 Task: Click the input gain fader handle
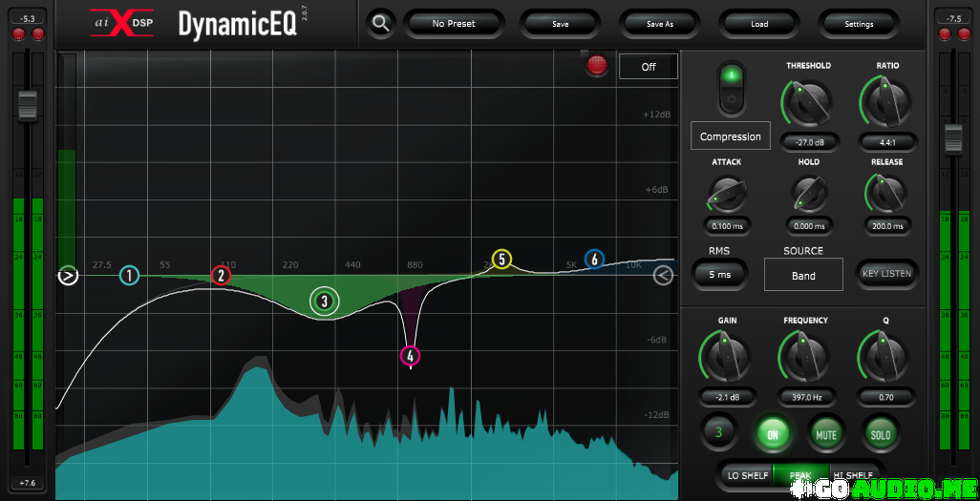[x=28, y=106]
